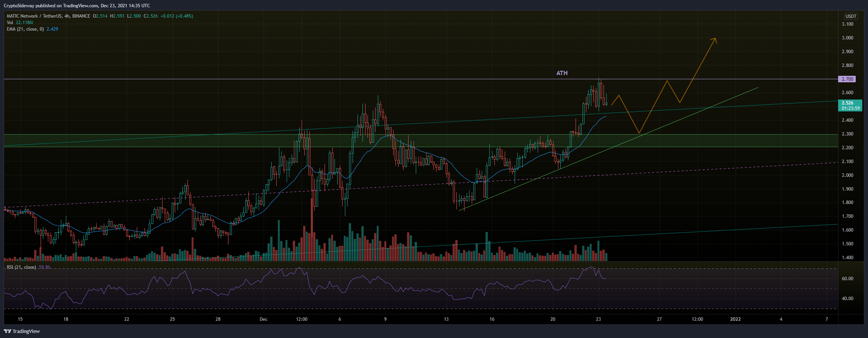This screenshot has width=868, height=338.
Task: Click the ATH text label on chart
Action: [x=562, y=73]
